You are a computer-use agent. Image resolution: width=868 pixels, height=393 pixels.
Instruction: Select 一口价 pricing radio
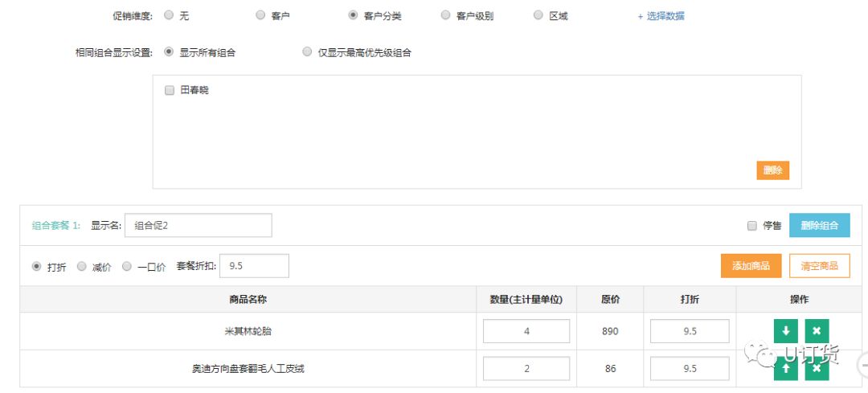pos(127,267)
